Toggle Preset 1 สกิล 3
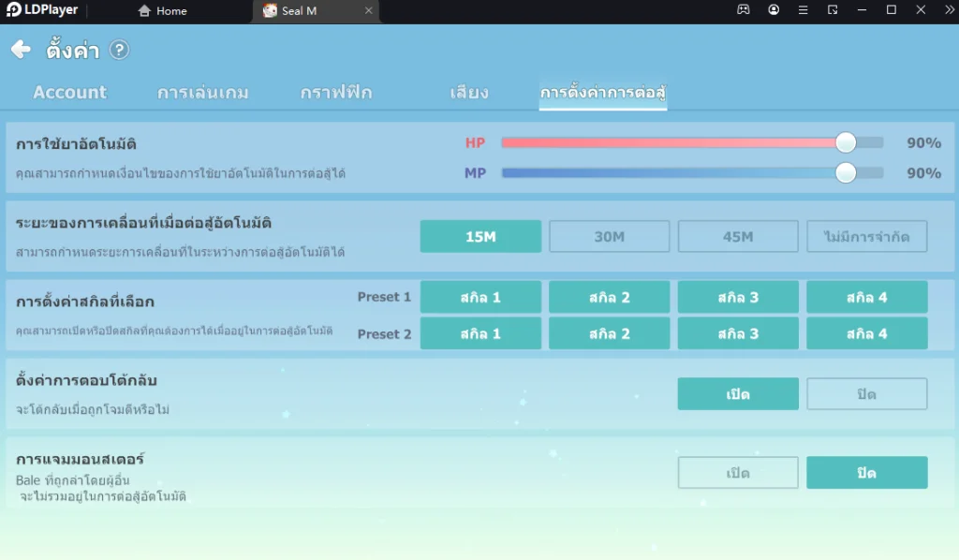Screen dimensions: 959x560 point(738,297)
